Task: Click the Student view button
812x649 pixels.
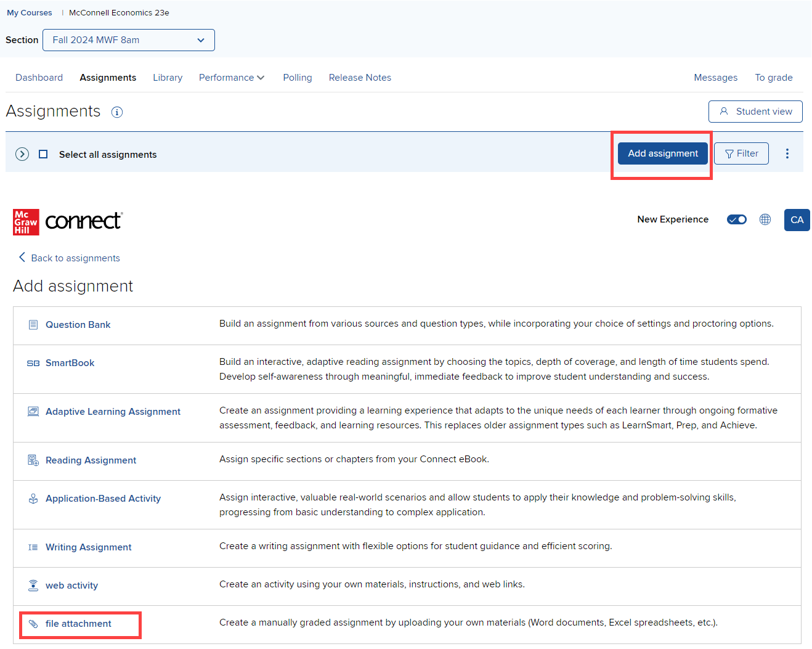Action: pos(755,112)
